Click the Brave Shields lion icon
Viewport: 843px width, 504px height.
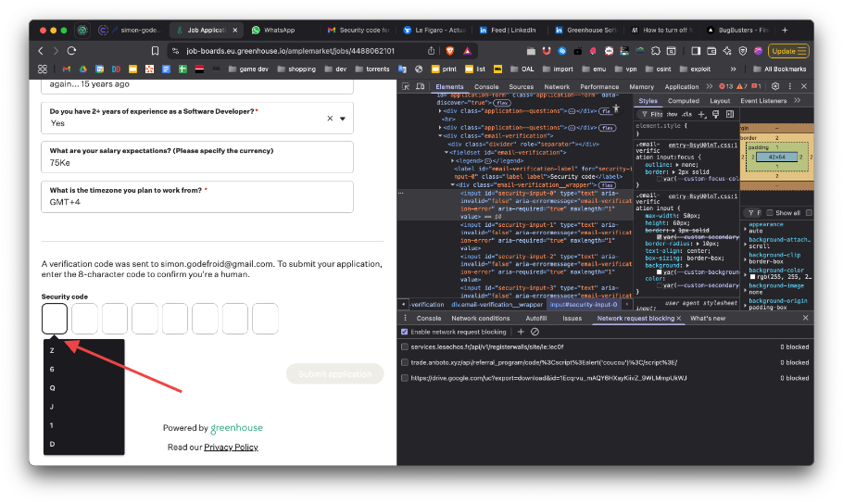click(450, 51)
